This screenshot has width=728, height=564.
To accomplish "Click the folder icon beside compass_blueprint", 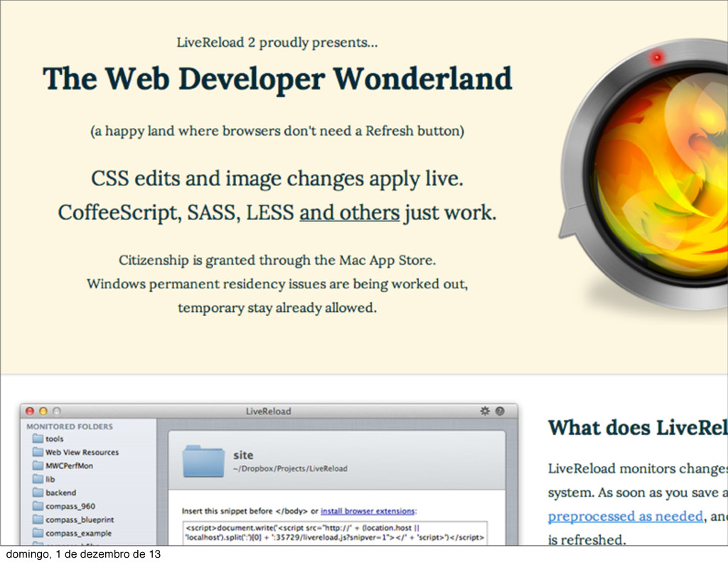I will point(38,519).
